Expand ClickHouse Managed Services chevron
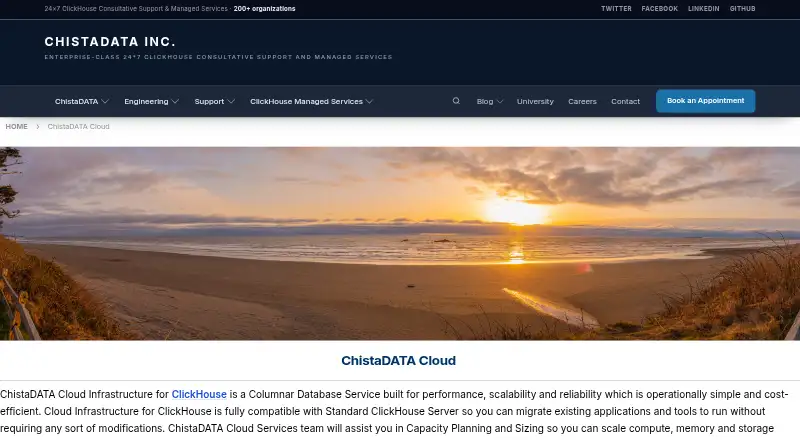Screen dimensions: 800x440 (x=369, y=102)
